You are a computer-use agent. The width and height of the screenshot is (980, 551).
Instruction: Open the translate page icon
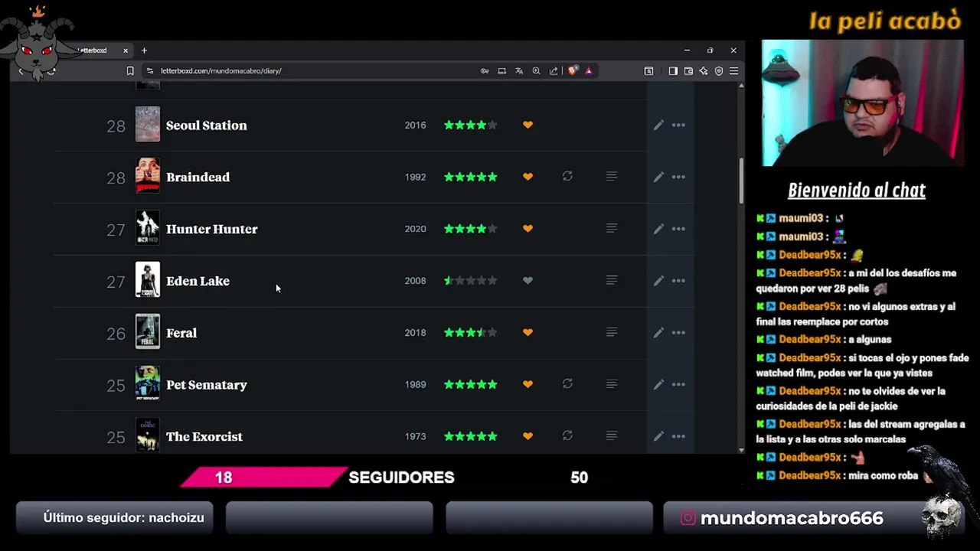pyautogui.click(x=519, y=71)
